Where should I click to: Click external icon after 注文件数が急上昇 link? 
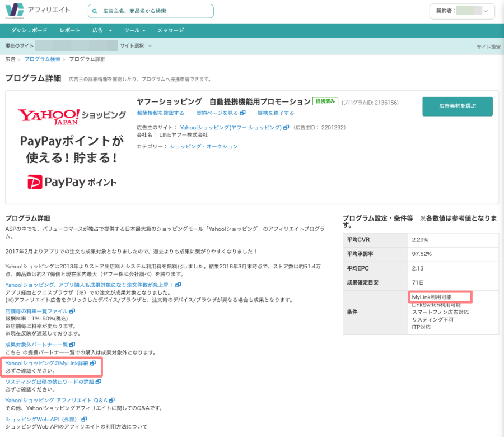(178, 285)
